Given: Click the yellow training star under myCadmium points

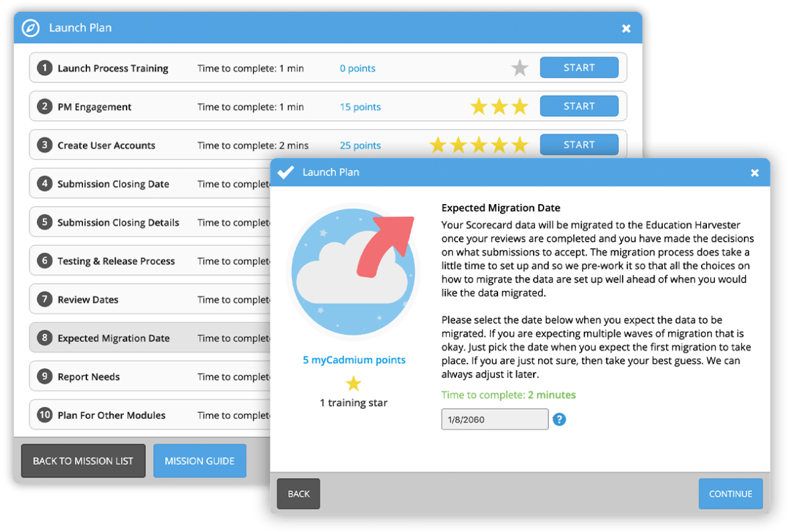Looking at the screenshot, I should (353, 383).
